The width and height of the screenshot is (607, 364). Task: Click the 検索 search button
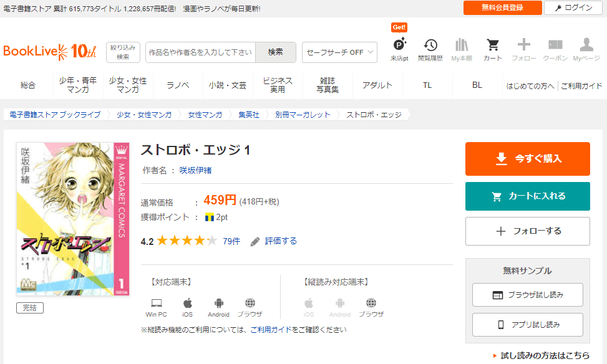point(275,52)
